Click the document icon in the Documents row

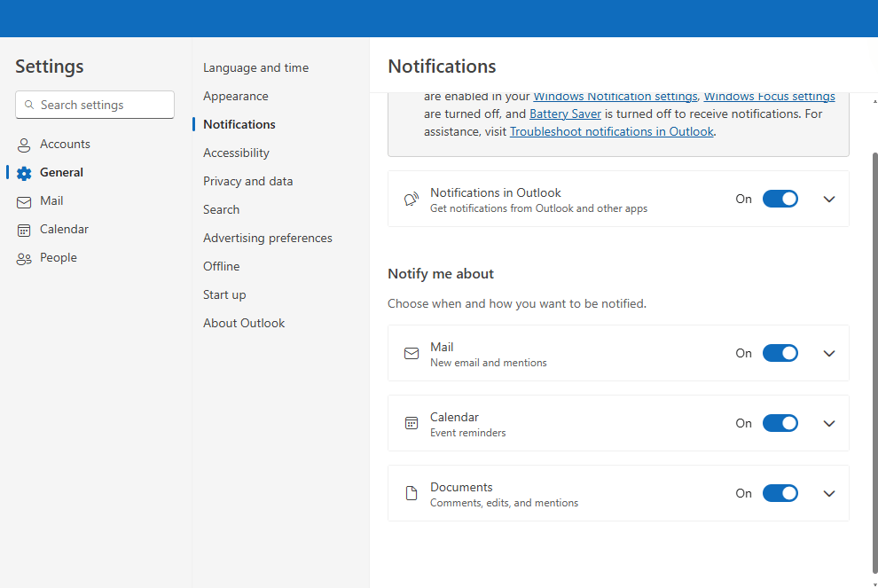pos(411,493)
